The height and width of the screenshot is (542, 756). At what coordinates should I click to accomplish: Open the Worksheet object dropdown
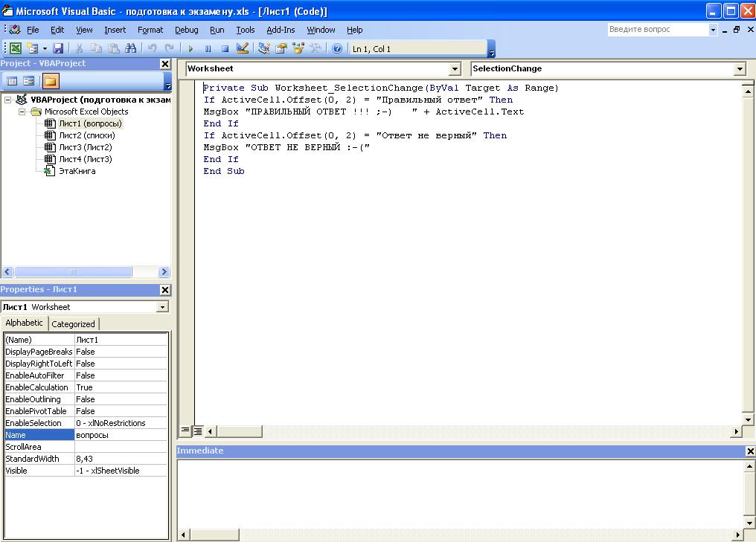[455, 69]
